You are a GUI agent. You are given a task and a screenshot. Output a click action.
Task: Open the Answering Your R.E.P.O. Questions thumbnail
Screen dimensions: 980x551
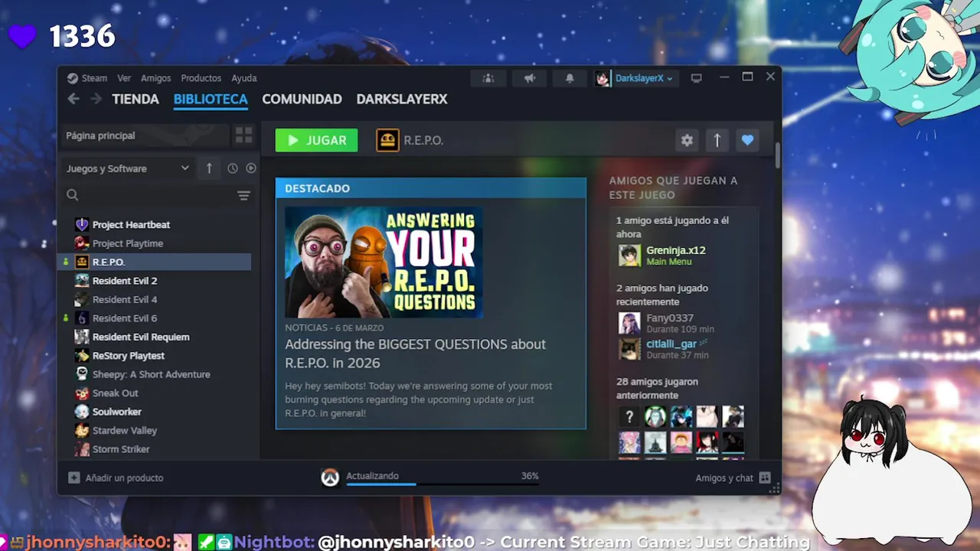click(x=384, y=262)
